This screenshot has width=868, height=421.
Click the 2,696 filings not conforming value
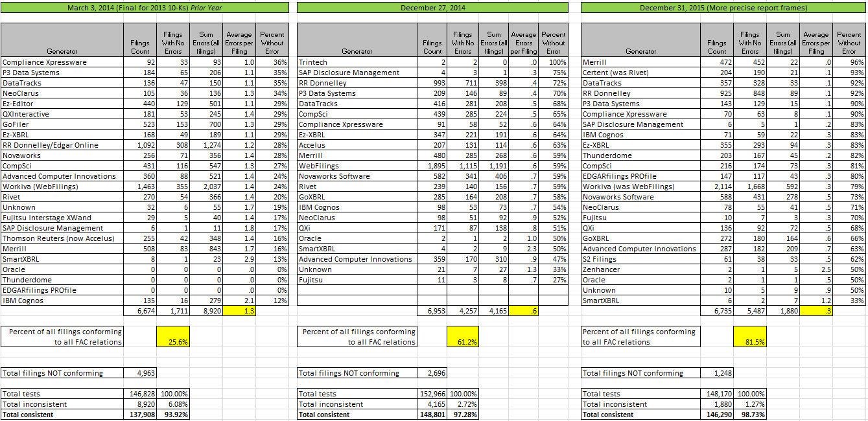pyautogui.click(x=431, y=373)
